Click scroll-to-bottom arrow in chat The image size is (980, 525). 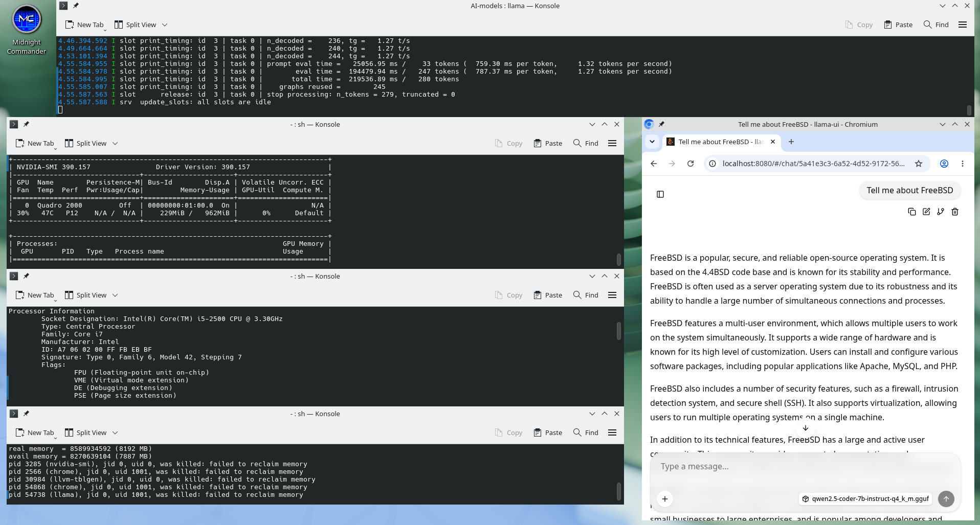(x=806, y=428)
